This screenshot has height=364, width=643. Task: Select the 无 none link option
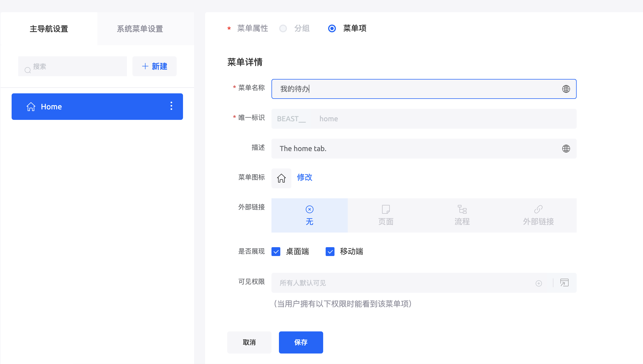pos(309,215)
